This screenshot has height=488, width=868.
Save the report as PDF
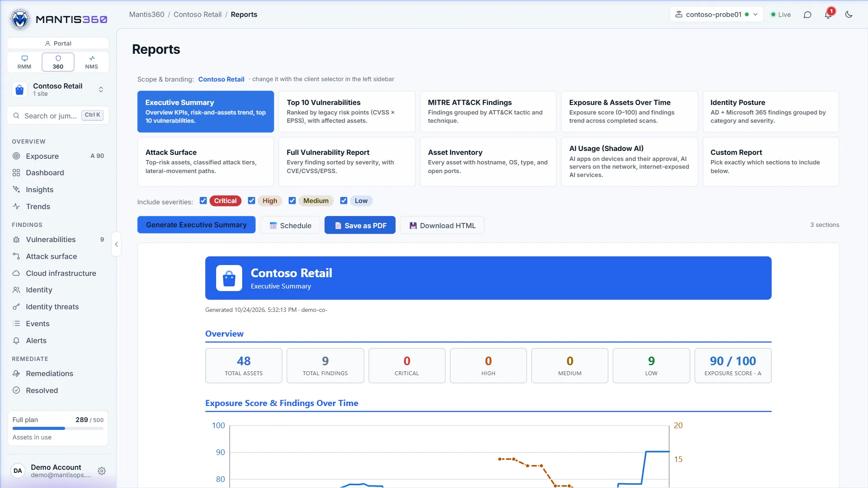click(360, 225)
